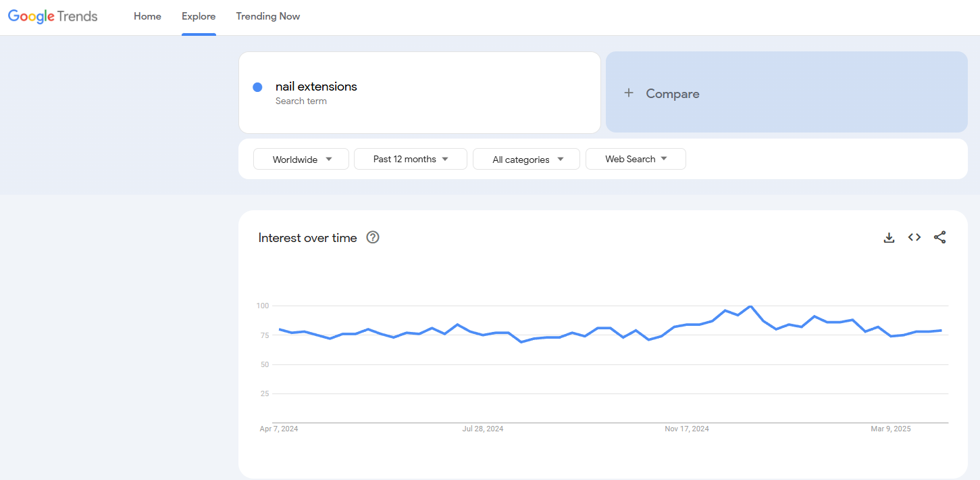The height and width of the screenshot is (480, 980).
Task: Click the Google Trends logo
Action: point(53,16)
